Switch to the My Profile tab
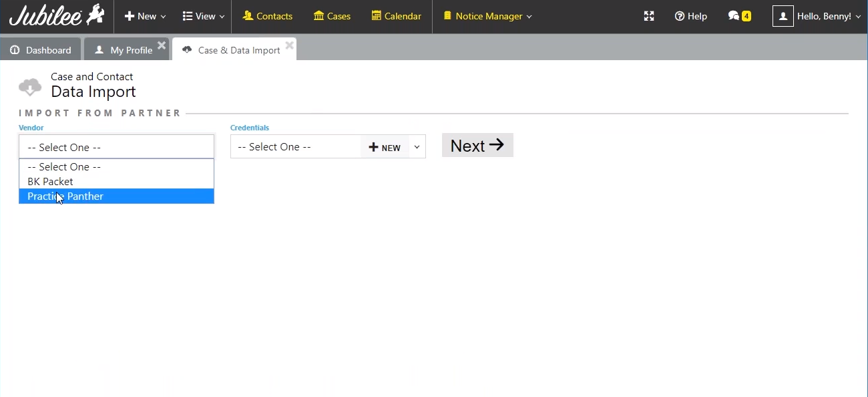The height and width of the screenshot is (397, 868). pos(124,50)
